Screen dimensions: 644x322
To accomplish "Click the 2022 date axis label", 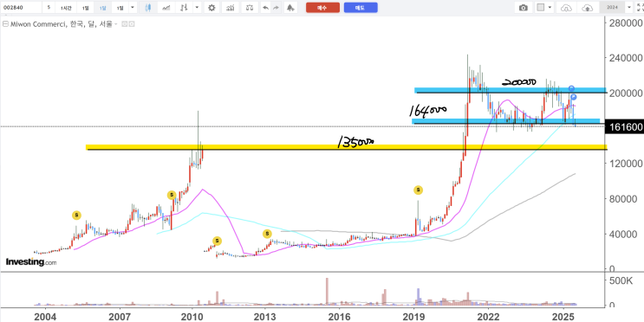I will (488, 317).
